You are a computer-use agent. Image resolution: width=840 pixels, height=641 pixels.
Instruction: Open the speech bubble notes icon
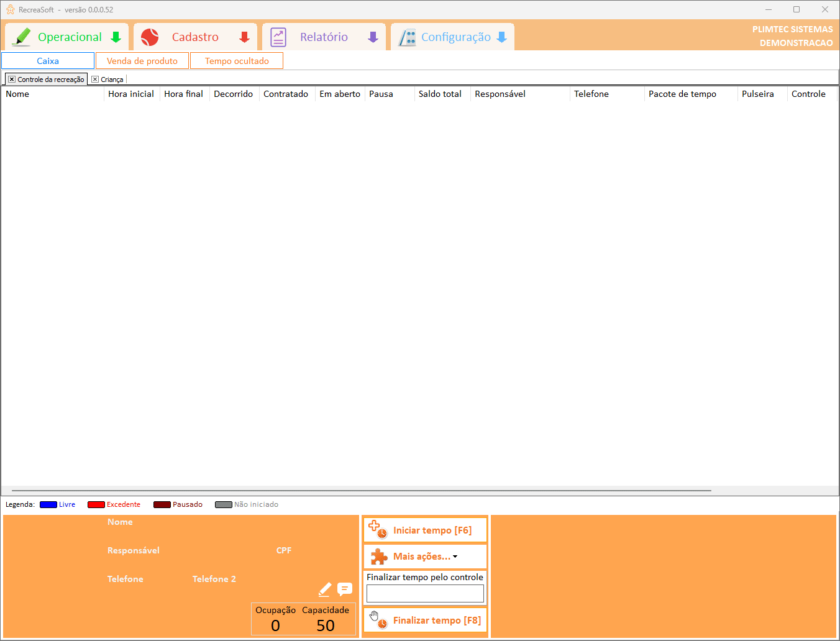click(x=345, y=589)
